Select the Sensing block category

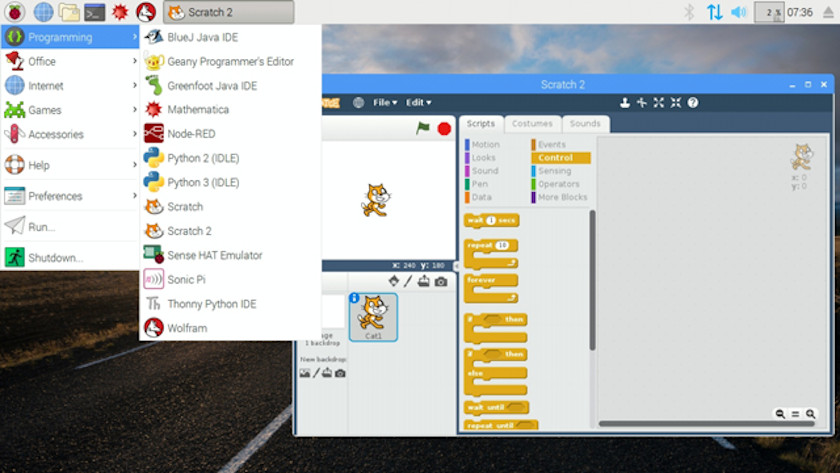[x=551, y=171]
